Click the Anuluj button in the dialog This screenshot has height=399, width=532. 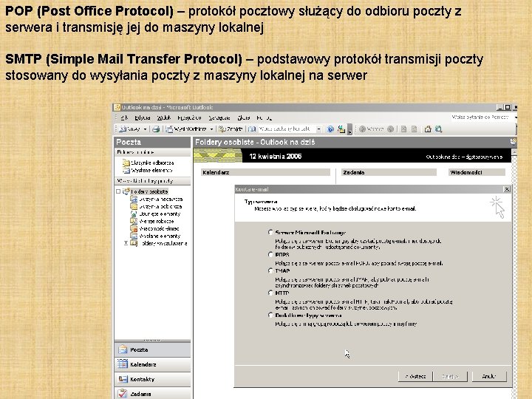489,376
